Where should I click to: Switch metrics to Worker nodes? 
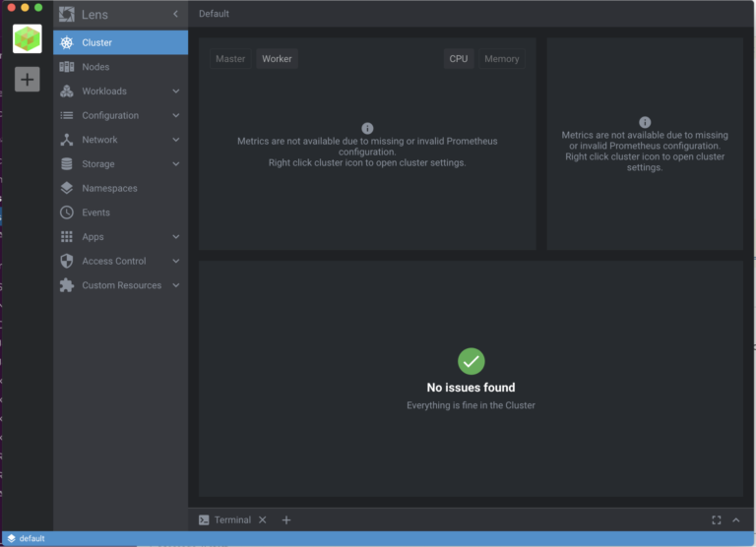(x=277, y=59)
